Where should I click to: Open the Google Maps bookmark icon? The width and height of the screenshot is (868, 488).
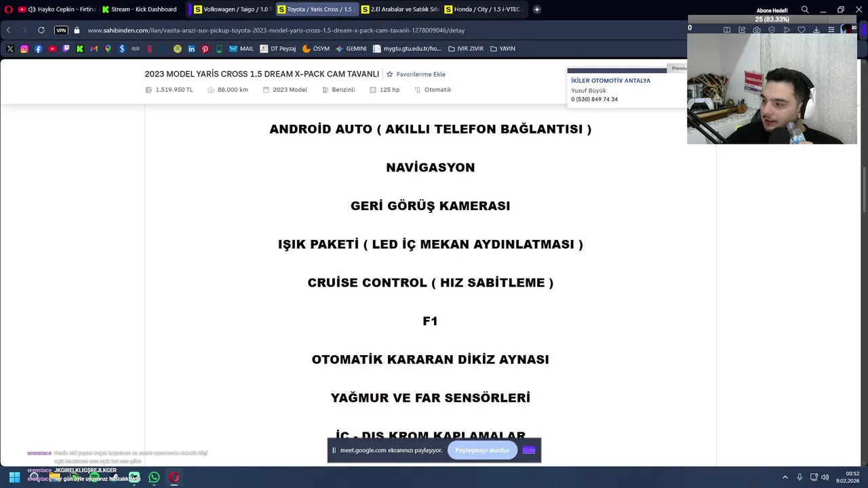click(108, 49)
